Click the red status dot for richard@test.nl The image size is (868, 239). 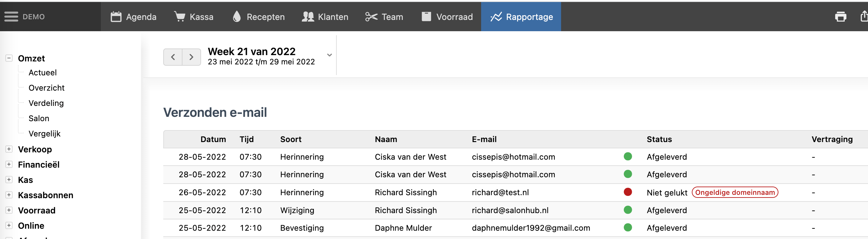(627, 192)
